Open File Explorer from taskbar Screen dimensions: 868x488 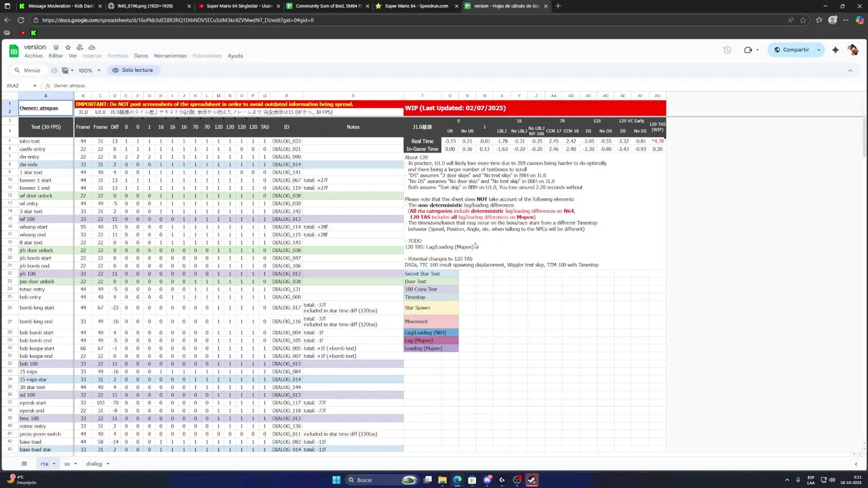442,480
